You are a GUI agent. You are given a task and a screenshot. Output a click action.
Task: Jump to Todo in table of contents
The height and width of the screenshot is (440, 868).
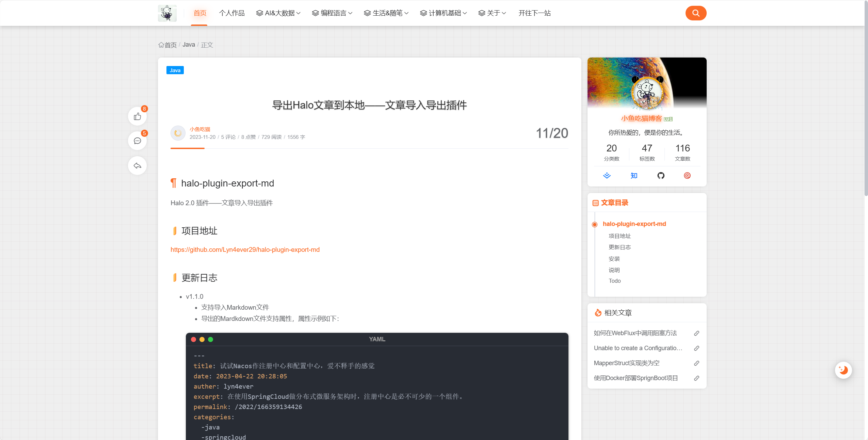(x=614, y=281)
